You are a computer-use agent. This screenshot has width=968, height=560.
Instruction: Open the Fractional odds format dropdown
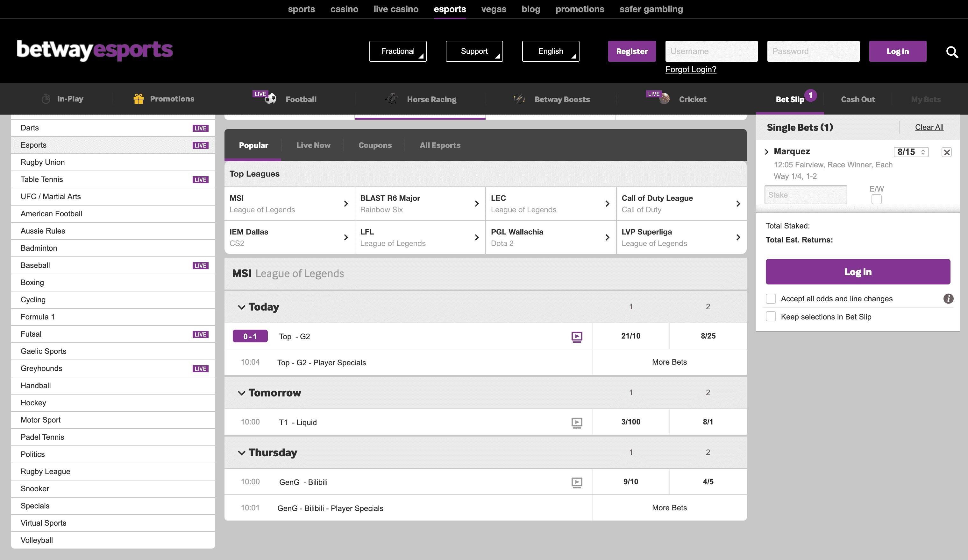coord(398,51)
